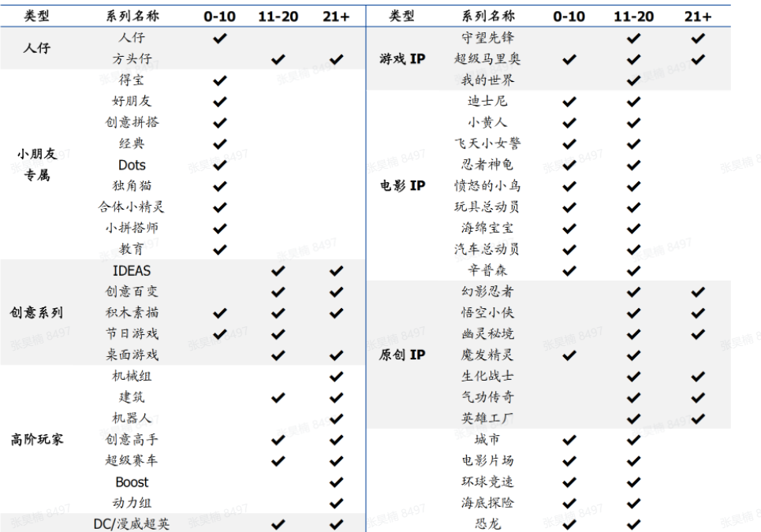This screenshot has width=761, height=532.
Task: Click the 21+ checkmark for 守望先锋
Action: 697,38
